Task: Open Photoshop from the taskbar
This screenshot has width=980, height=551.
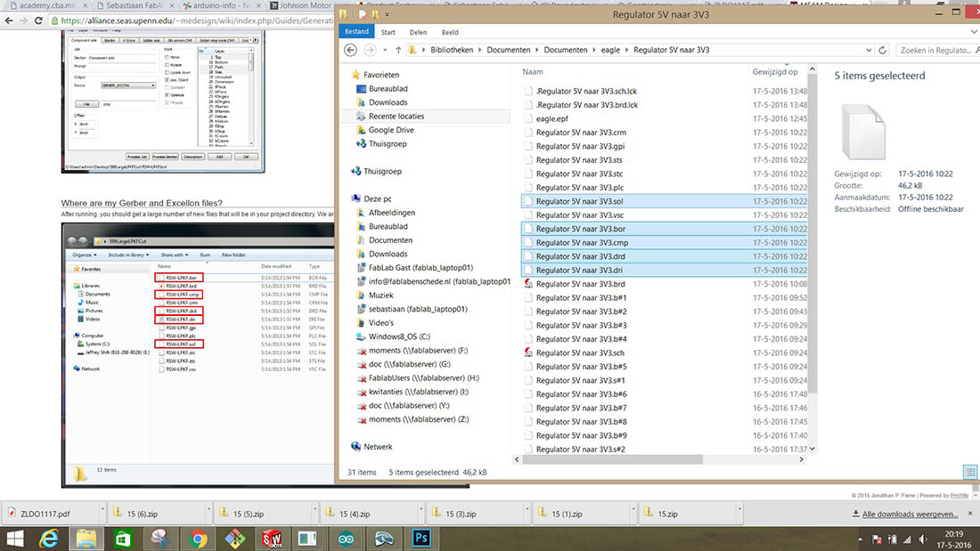Action: 421,539
